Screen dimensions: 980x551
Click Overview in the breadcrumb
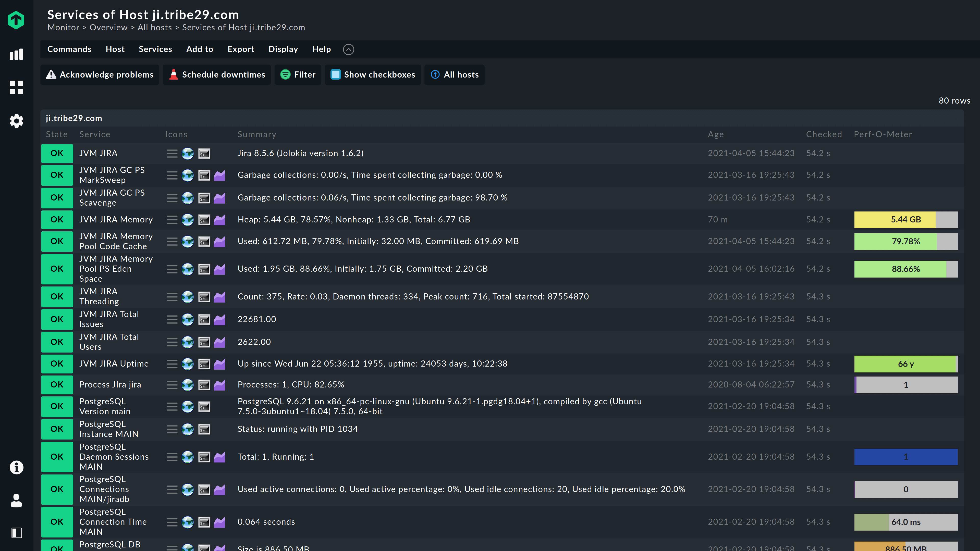coord(108,28)
